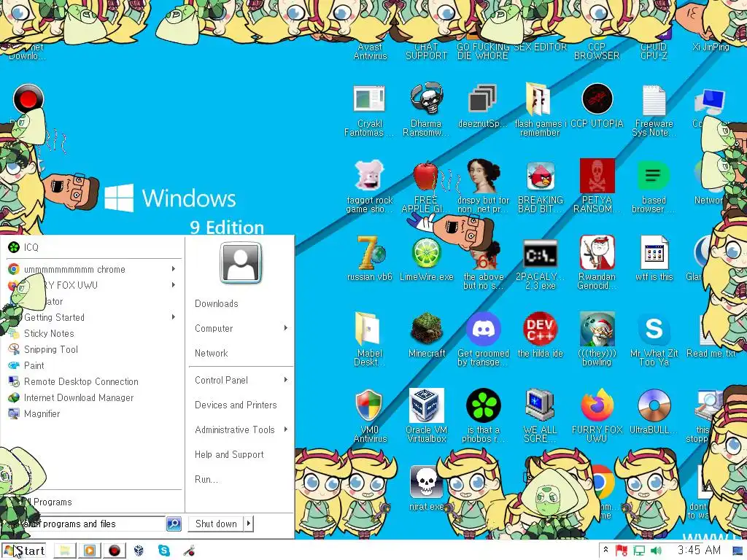Open Magnifier from the Start menu

pyautogui.click(x=93, y=414)
